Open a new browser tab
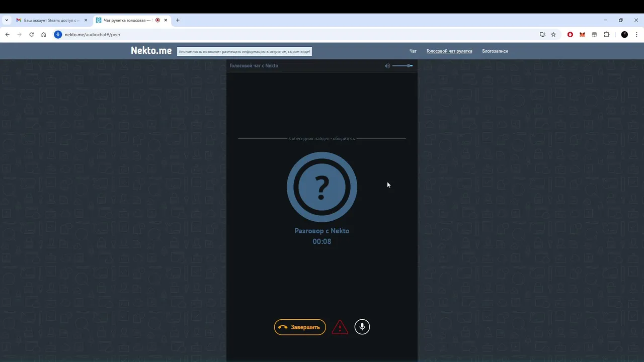This screenshot has height=362, width=644. [x=178, y=20]
